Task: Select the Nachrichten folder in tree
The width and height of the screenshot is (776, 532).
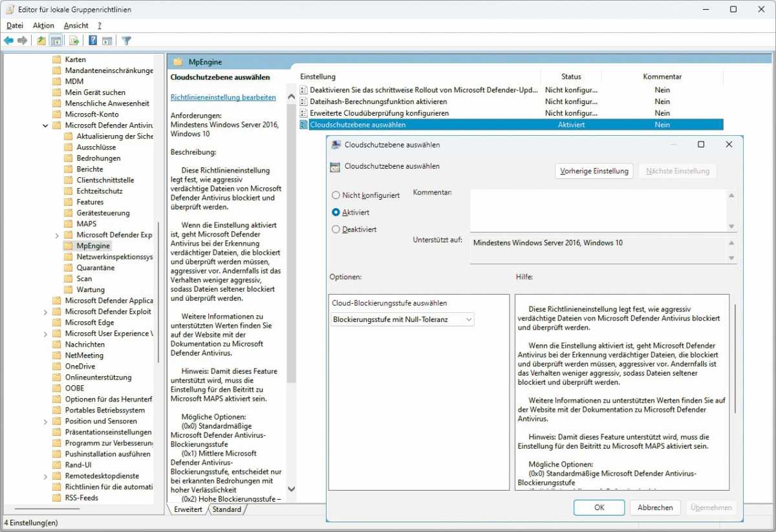Action: coord(85,345)
